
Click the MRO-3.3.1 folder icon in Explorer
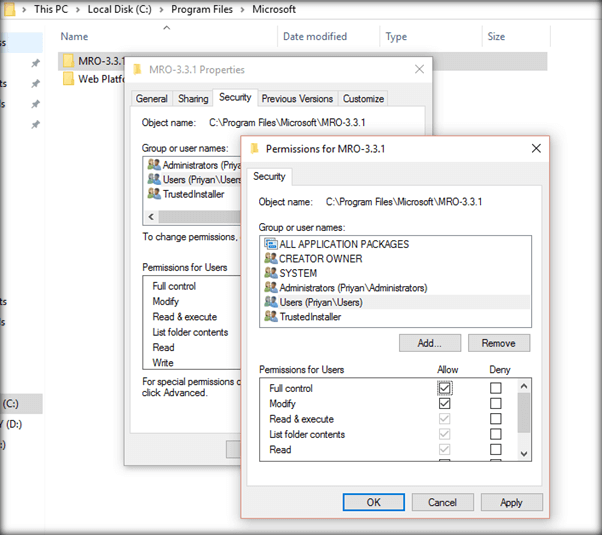[68, 61]
